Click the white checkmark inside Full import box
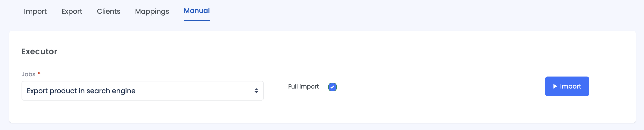This screenshot has height=130, width=644. 332,87
